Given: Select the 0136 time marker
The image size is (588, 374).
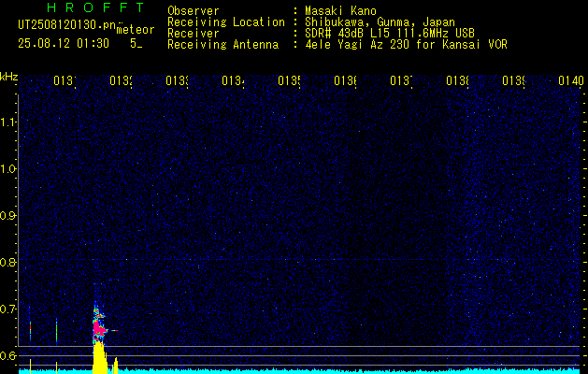Looking at the screenshot, I should (x=345, y=80).
